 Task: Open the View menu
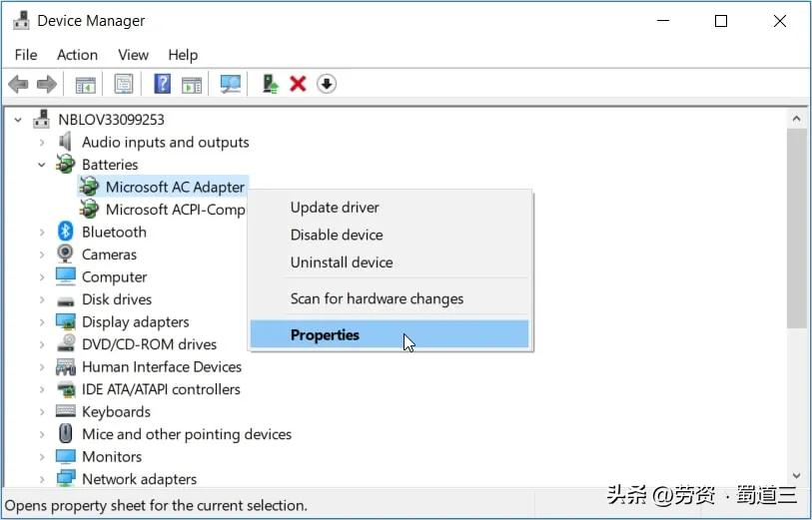tap(133, 55)
